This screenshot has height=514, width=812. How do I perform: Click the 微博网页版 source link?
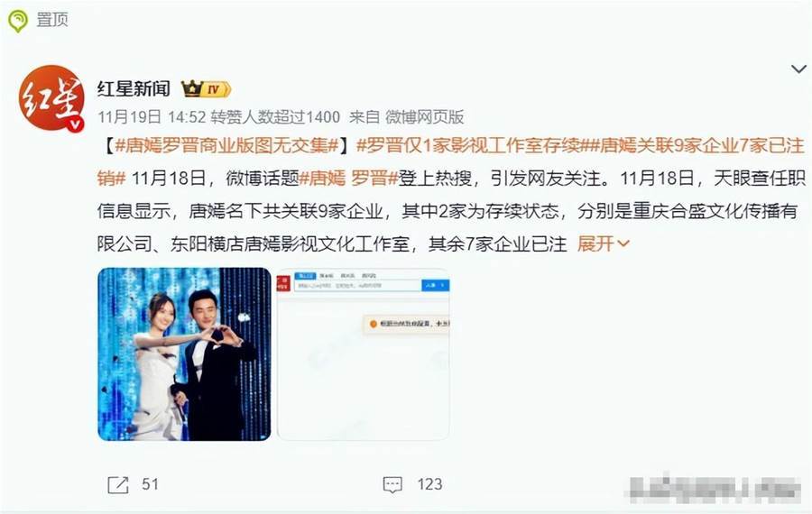(424, 117)
